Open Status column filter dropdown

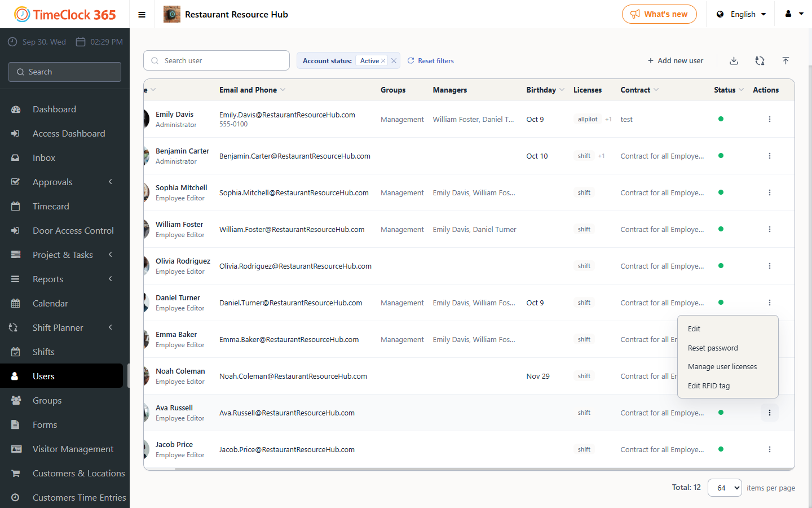[x=742, y=90]
